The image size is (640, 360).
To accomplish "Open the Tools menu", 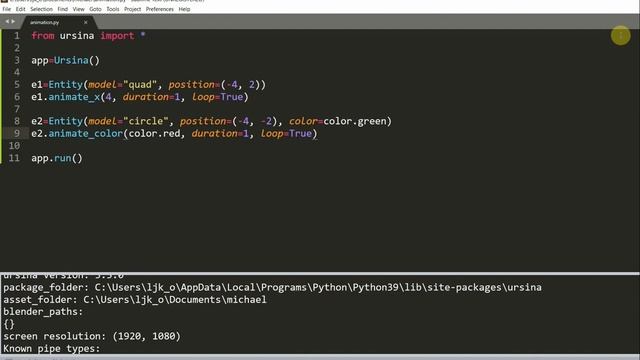I will pyautogui.click(x=113, y=9).
